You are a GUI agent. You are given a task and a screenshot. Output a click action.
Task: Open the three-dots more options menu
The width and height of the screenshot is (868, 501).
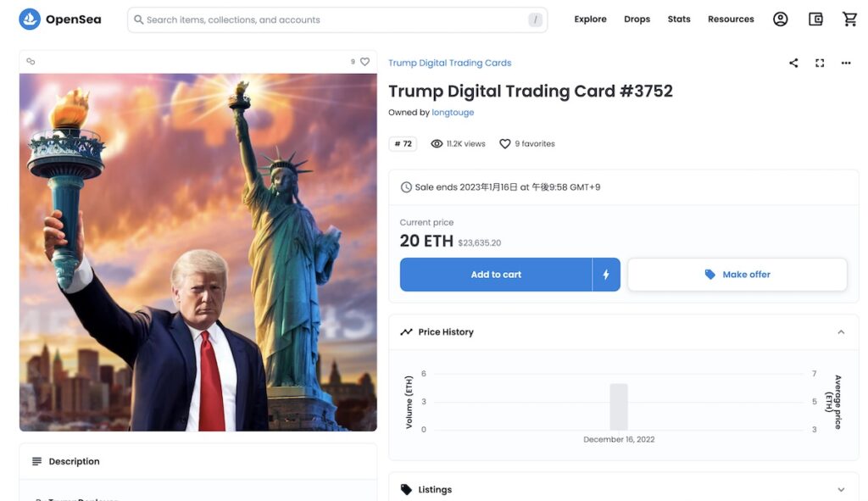point(846,63)
